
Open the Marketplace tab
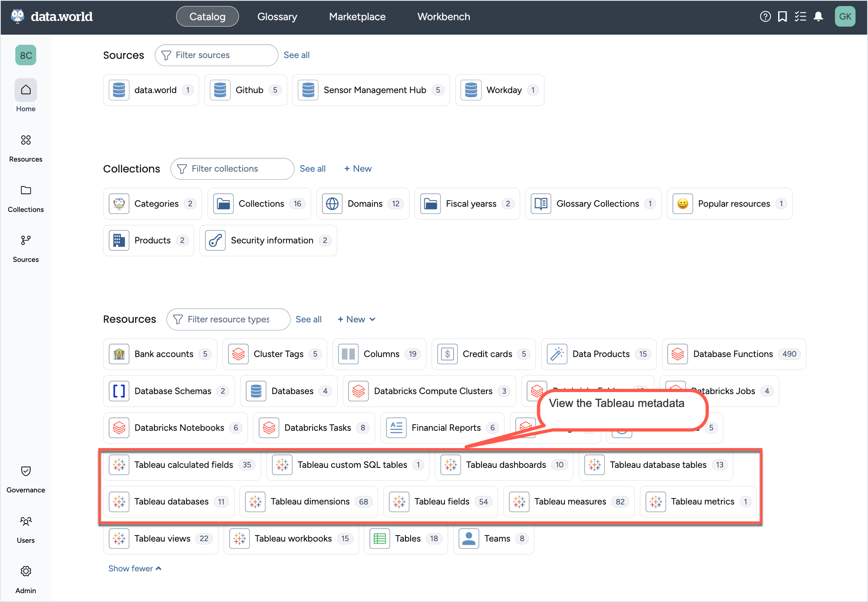(357, 17)
